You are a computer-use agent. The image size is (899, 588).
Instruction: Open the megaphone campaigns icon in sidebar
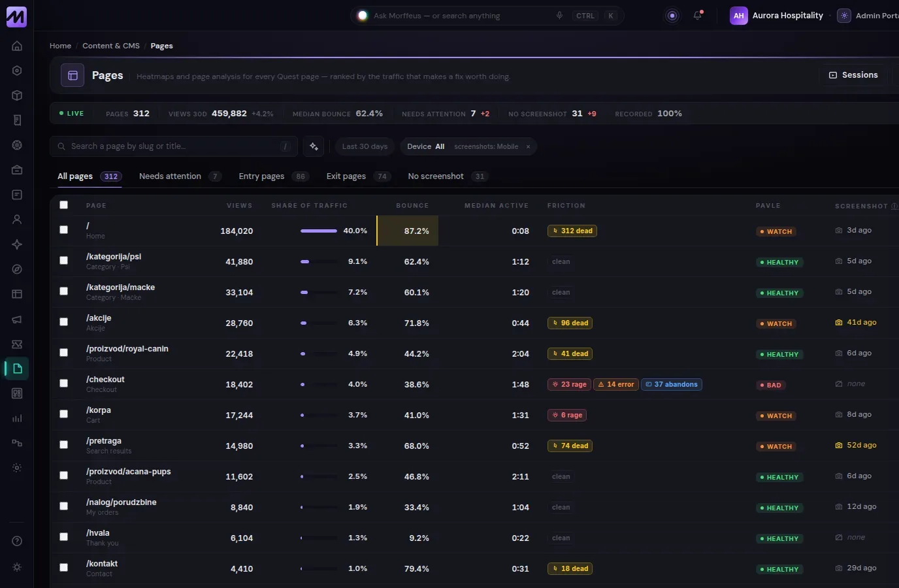pyautogui.click(x=17, y=319)
